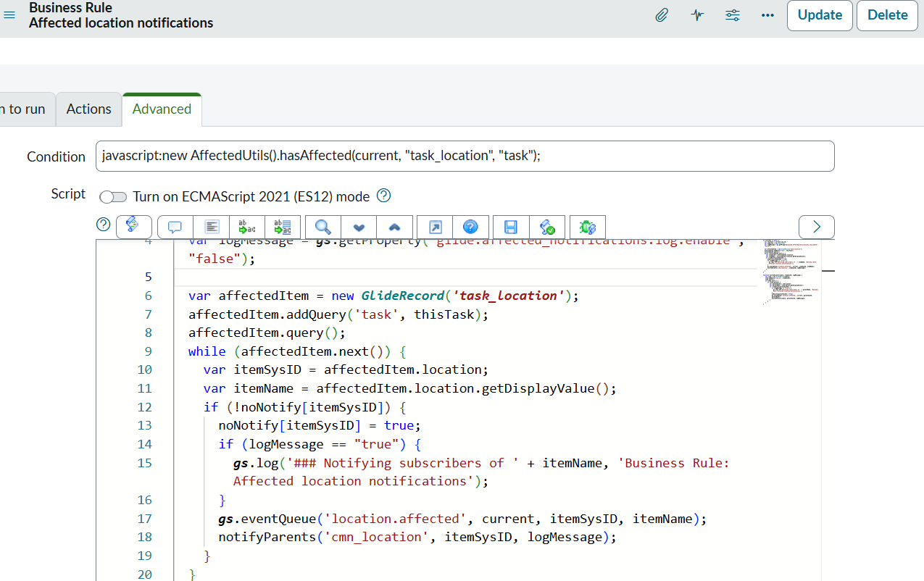
Task: Click the attachments paperclip icon
Action: pos(661,15)
